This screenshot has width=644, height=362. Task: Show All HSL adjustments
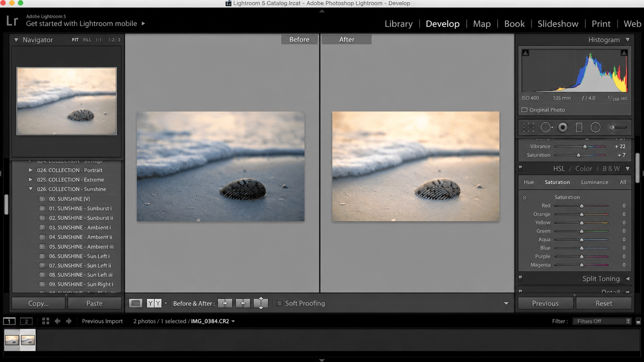(623, 182)
